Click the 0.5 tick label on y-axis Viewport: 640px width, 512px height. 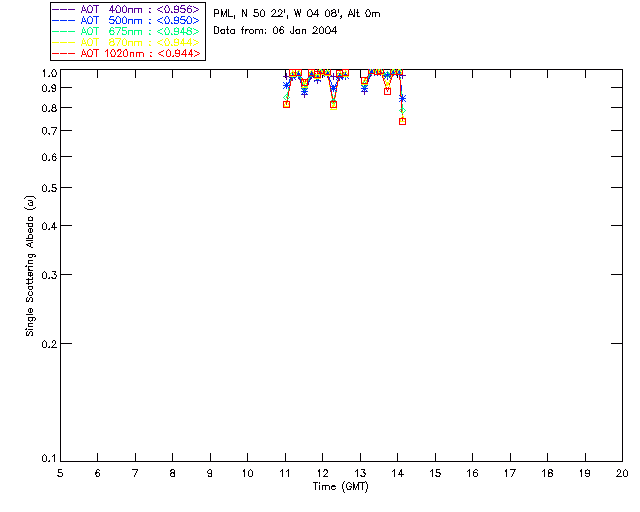(46, 188)
